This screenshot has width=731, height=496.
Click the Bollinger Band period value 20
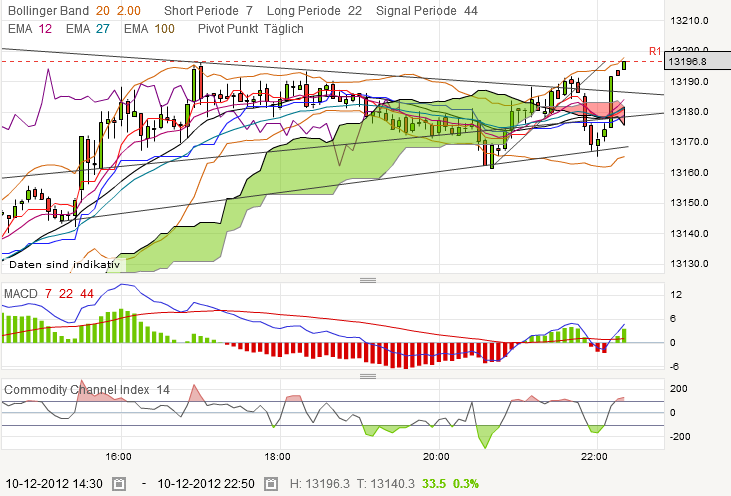click(x=103, y=11)
